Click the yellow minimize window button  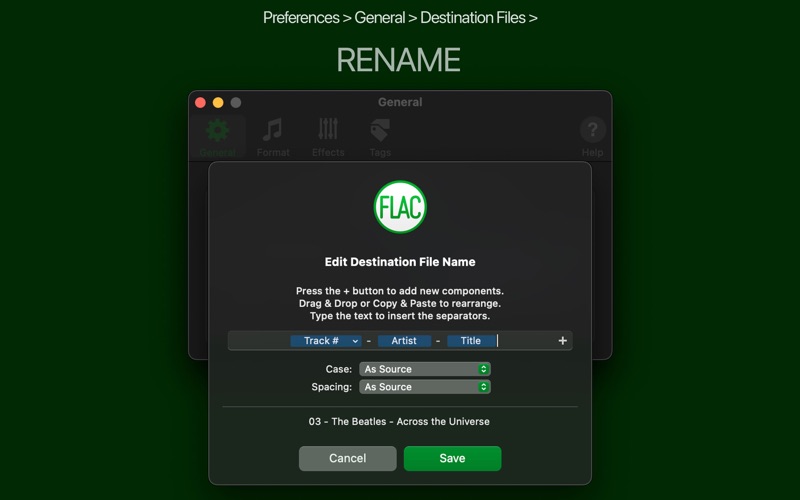tap(218, 103)
